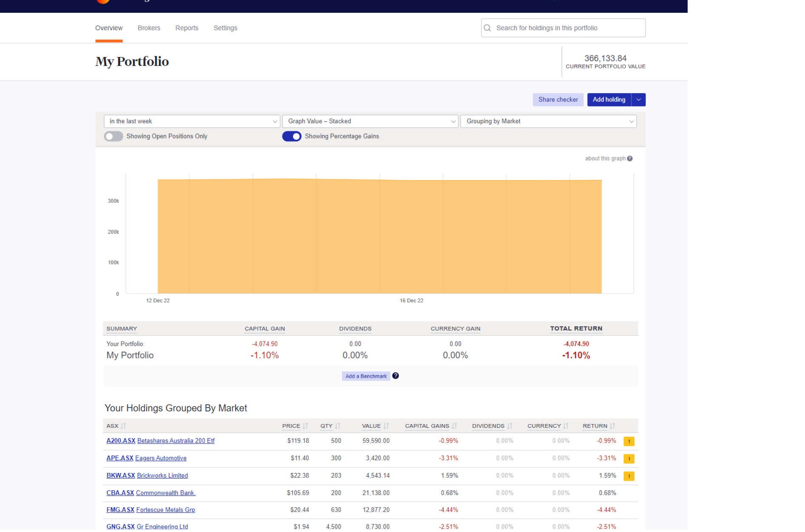Click the QTY column sort icon
Viewport: 805px width, 532px height.
coord(338,425)
